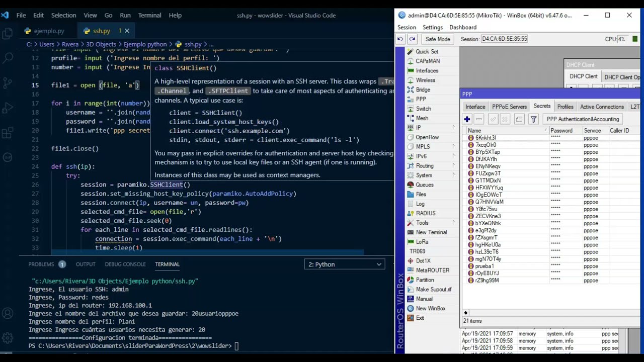Open the Run and Debug view
This screenshot has width=644, height=362.
[x=8, y=108]
